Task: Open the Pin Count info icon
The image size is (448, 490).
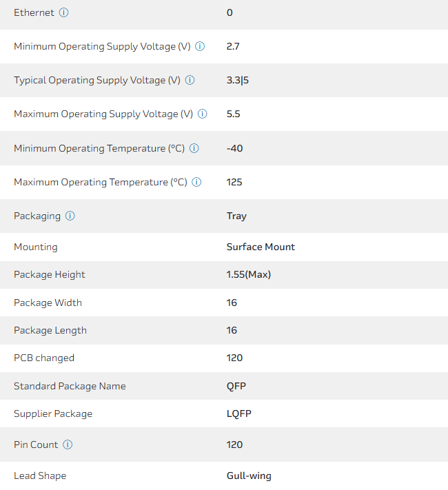Action: pyautogui.click(x=68, y=445)
